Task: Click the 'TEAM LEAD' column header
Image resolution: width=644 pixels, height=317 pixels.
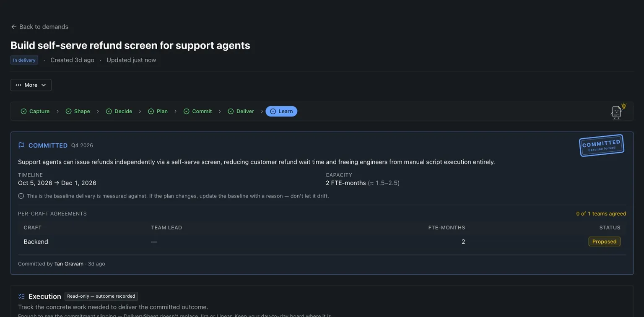Action: click(x=166, y=228)
